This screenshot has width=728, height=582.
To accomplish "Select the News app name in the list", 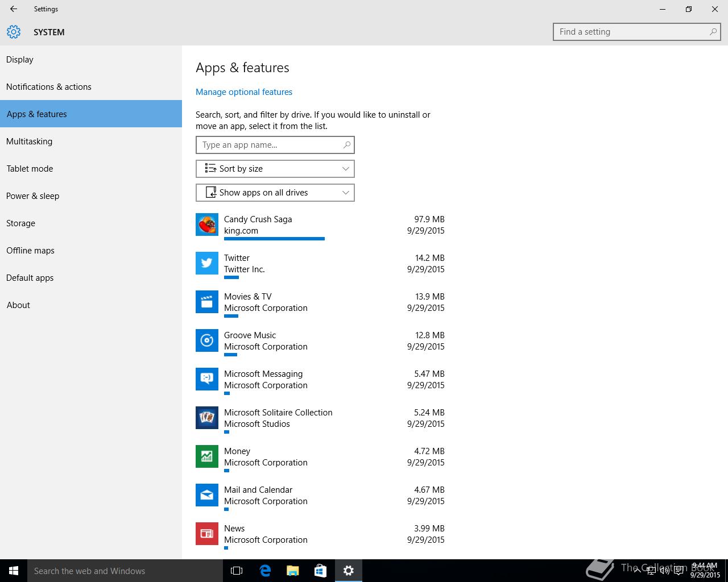I will pyautogui.click(x=234, y=529).
